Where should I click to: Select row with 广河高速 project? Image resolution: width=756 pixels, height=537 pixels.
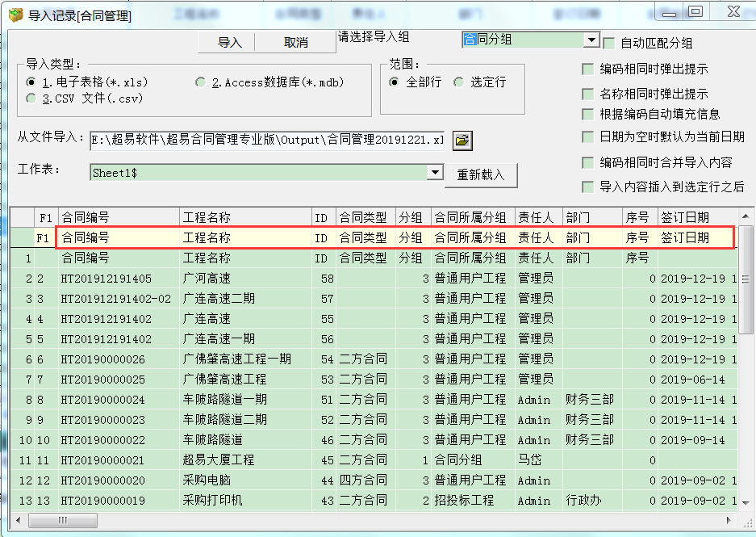pos(207,279)
